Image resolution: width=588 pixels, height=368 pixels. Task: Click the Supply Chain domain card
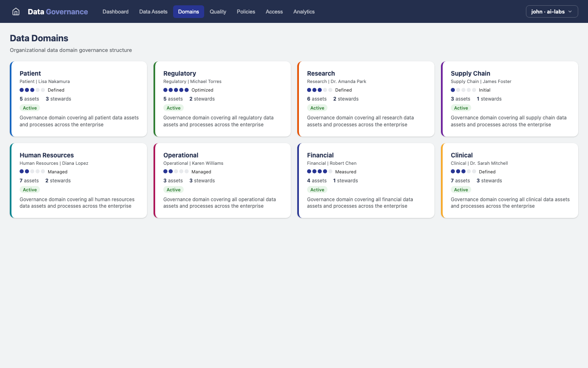(x=510, y=99)
